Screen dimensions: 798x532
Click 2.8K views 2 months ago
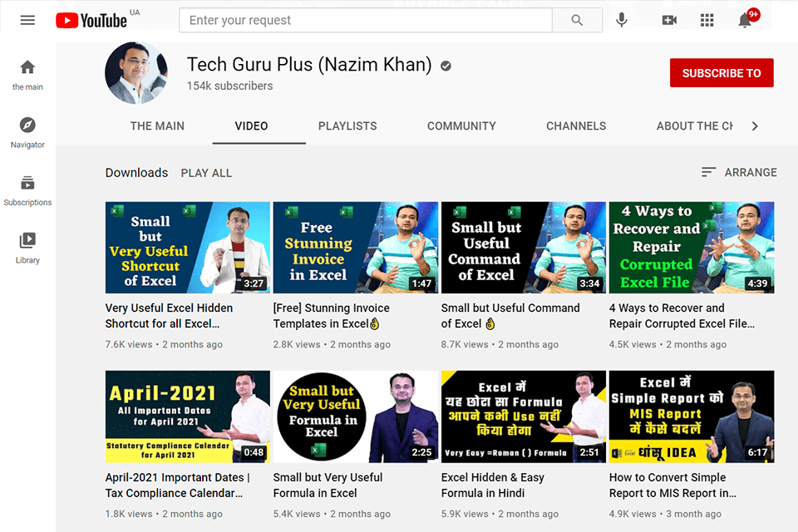pos(332,344)
